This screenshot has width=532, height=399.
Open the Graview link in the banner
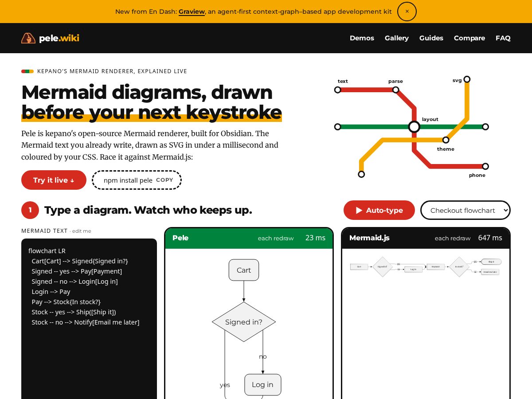tap(192, 12)
